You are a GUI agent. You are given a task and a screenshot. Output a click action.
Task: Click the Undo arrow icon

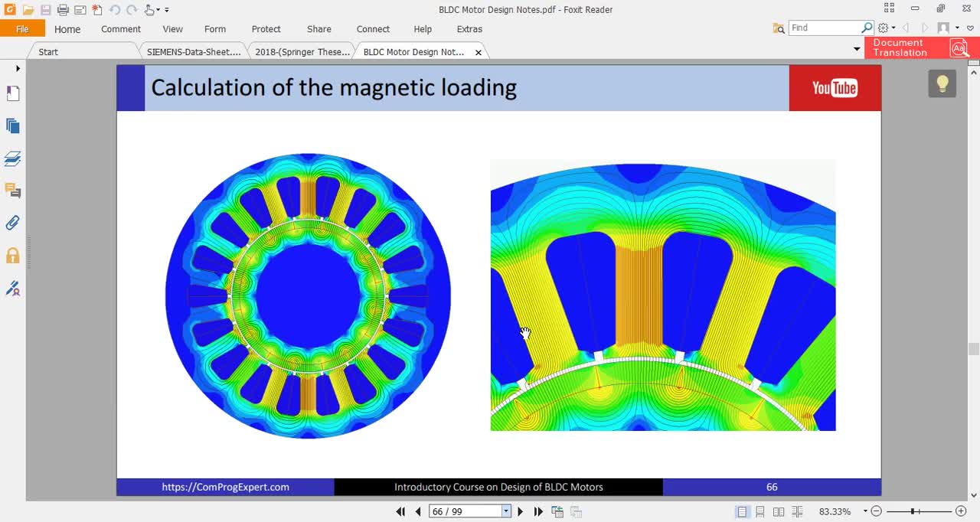click(x=115, y=10)
